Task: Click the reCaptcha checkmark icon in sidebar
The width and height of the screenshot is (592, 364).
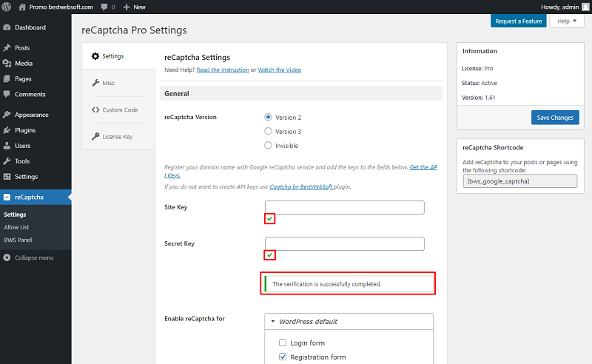Action: pos(7,197)
